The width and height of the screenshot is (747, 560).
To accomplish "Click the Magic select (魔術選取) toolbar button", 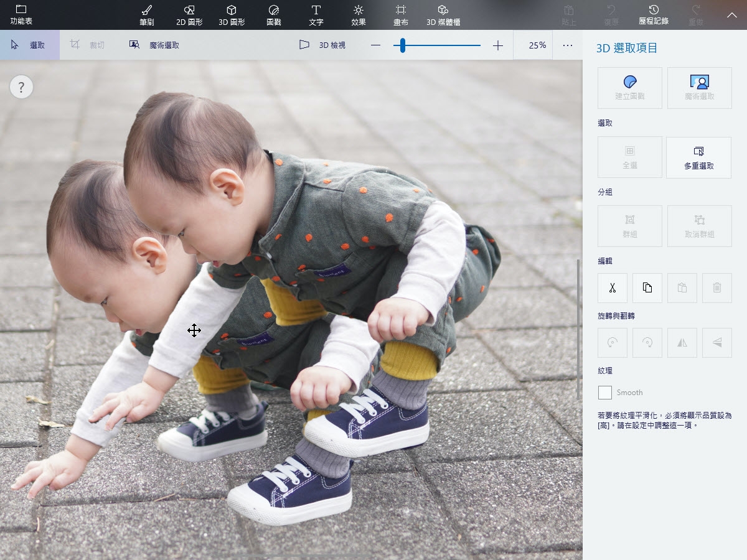I will pos(154,45).
